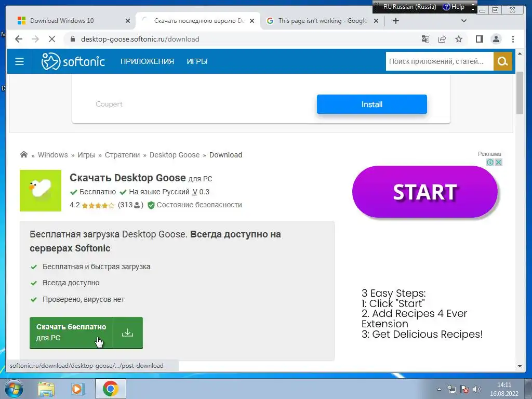The height and width of the screenshot is (399, 532).
Task: Open the Softonic hamburger menu
Action: coord(19,61)
